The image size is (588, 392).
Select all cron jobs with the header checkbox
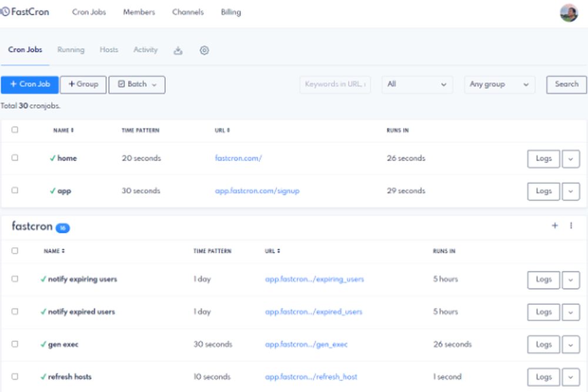point(15,130)
